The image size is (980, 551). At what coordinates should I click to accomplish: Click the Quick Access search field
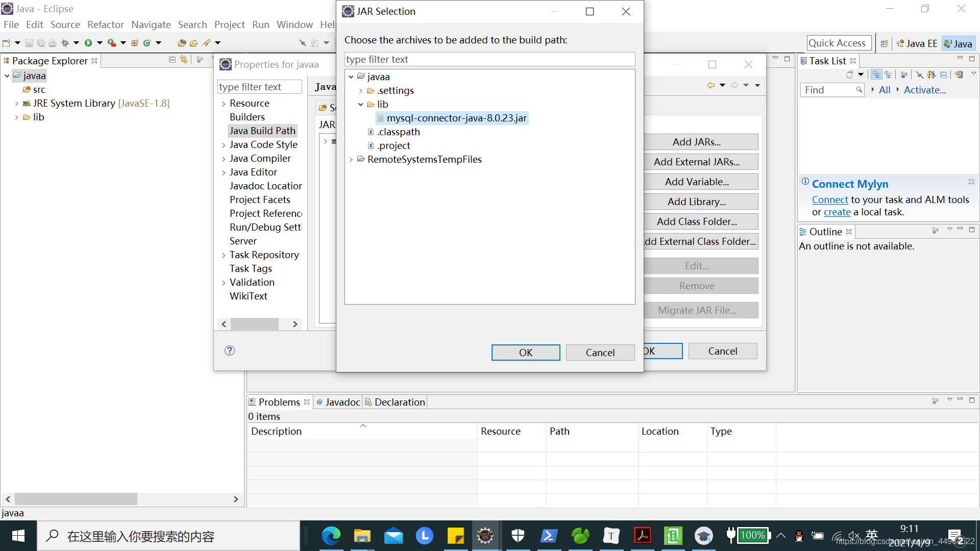839,43
